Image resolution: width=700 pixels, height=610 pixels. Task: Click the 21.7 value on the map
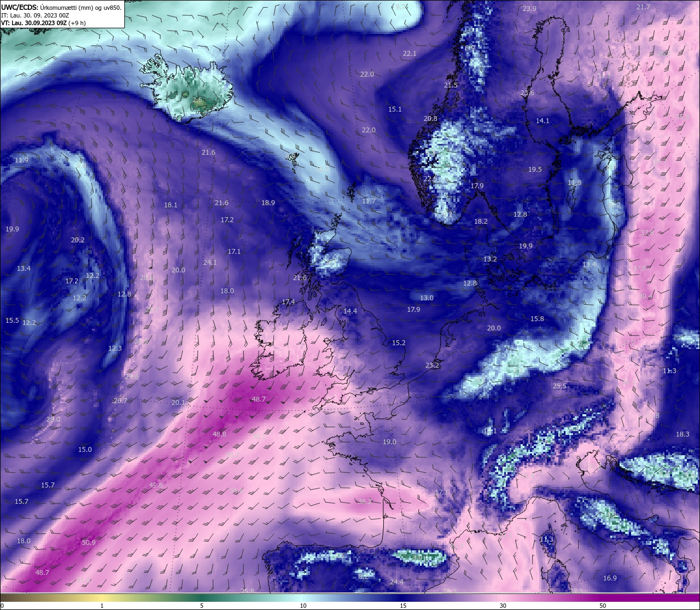pos(643,7)
